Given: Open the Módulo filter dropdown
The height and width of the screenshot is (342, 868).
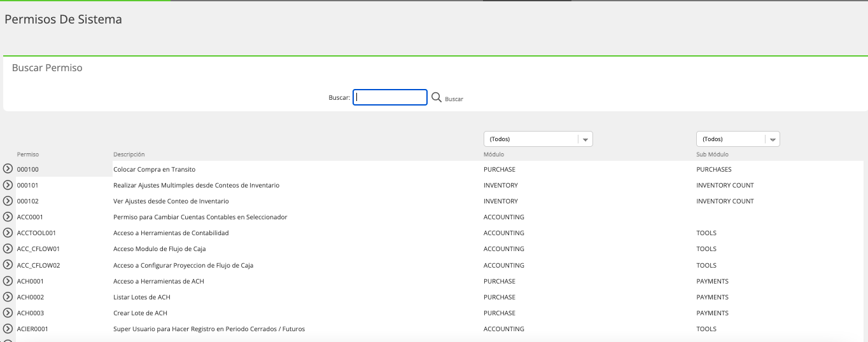Looking at the screenshot, I should coord(538,139).
